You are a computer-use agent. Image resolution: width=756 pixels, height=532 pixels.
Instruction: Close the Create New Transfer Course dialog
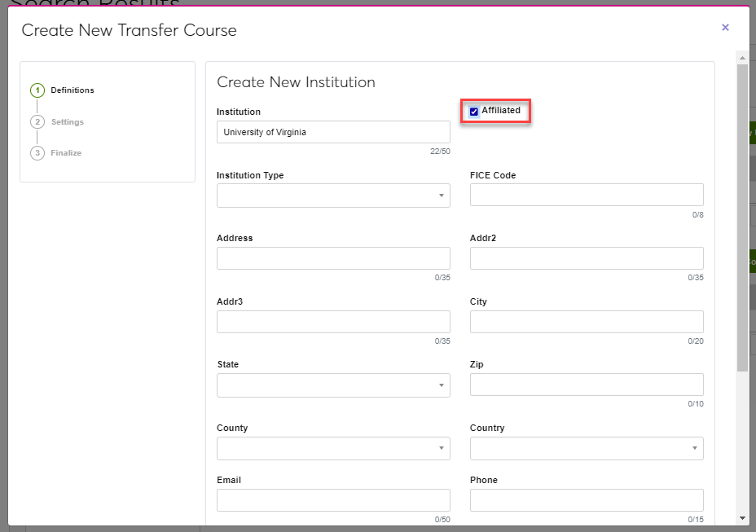725,28
